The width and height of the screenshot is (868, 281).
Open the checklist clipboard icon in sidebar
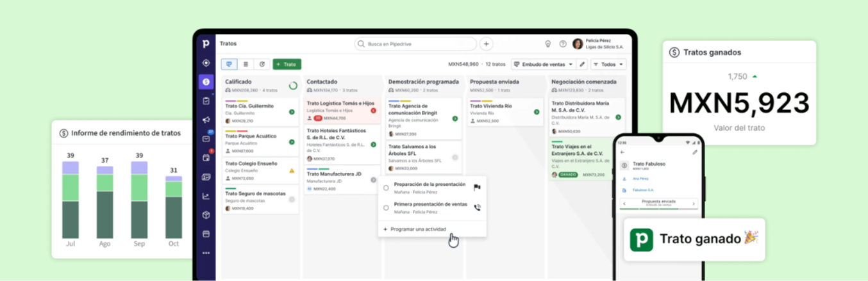[x=206, y=100]
